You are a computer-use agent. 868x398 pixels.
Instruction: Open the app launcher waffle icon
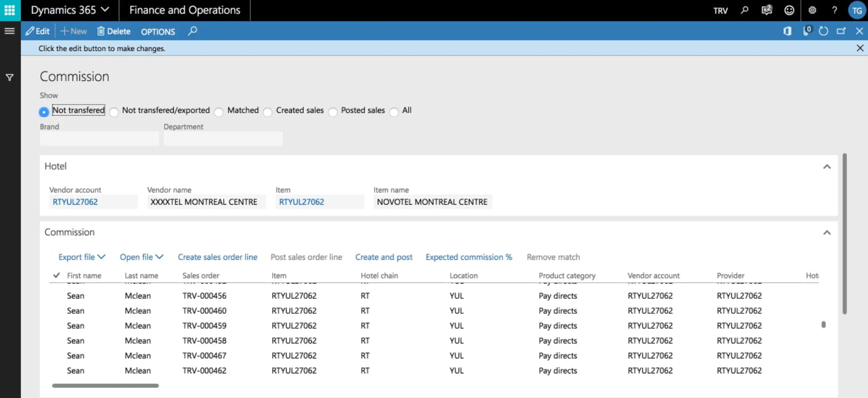coord(10,10)
